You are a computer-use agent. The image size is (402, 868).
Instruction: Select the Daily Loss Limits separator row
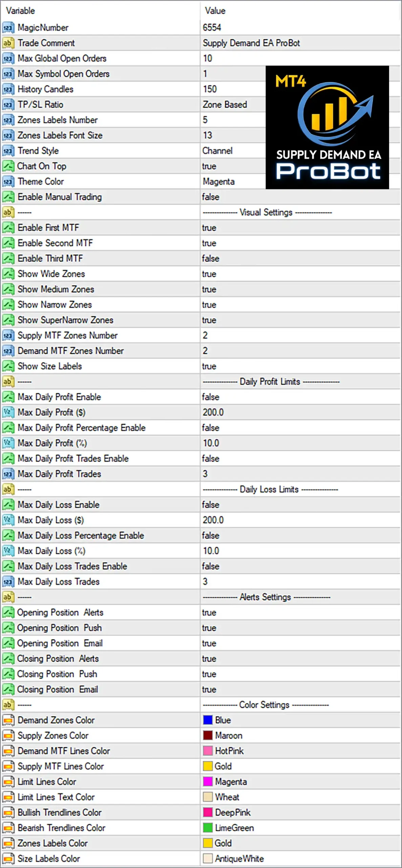click(200, 489)
